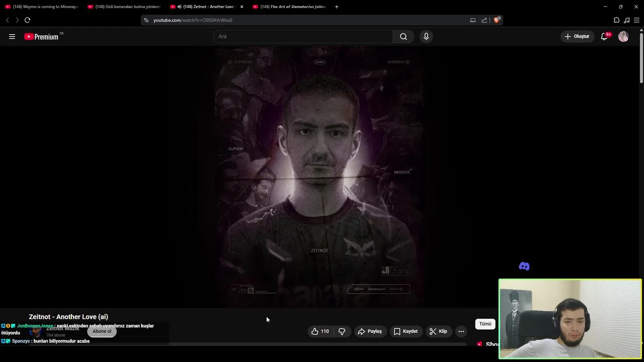Subscribe with the Abone ol button

[102, 331]
